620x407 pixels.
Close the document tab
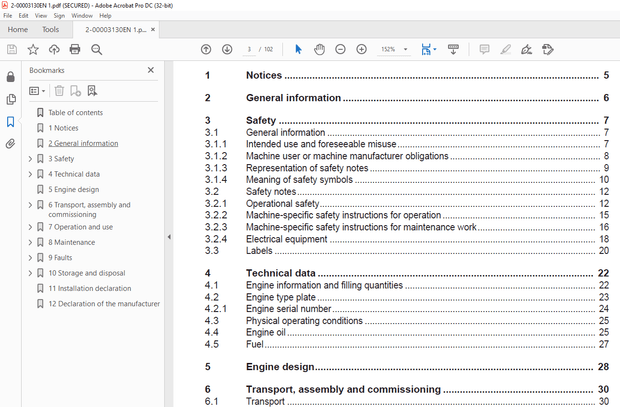(153, 30)
